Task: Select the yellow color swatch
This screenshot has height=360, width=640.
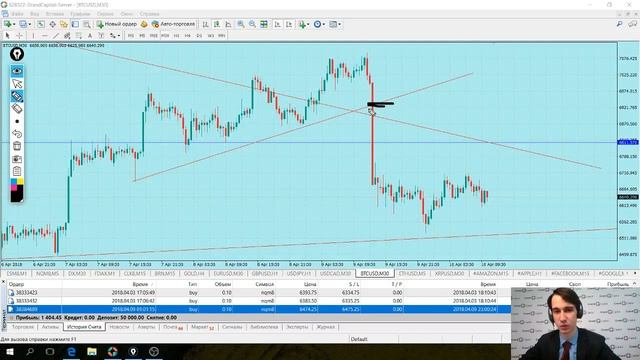Action: click(20, 182)
